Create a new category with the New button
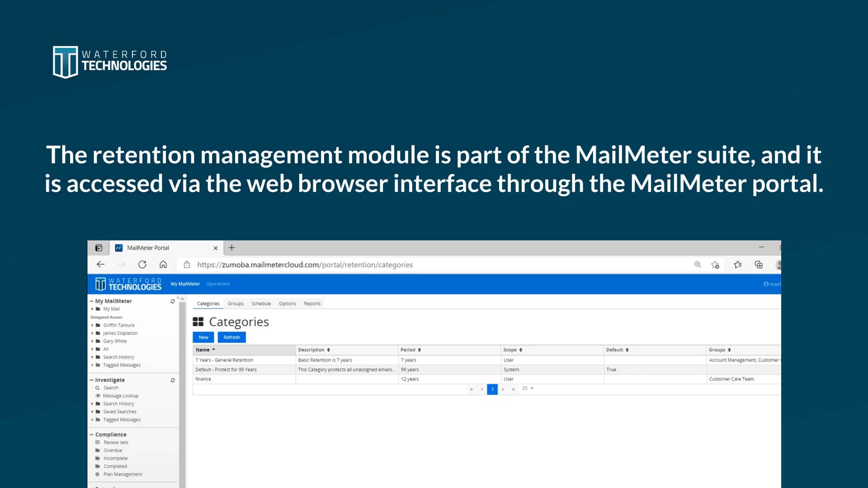 (203, 337)
